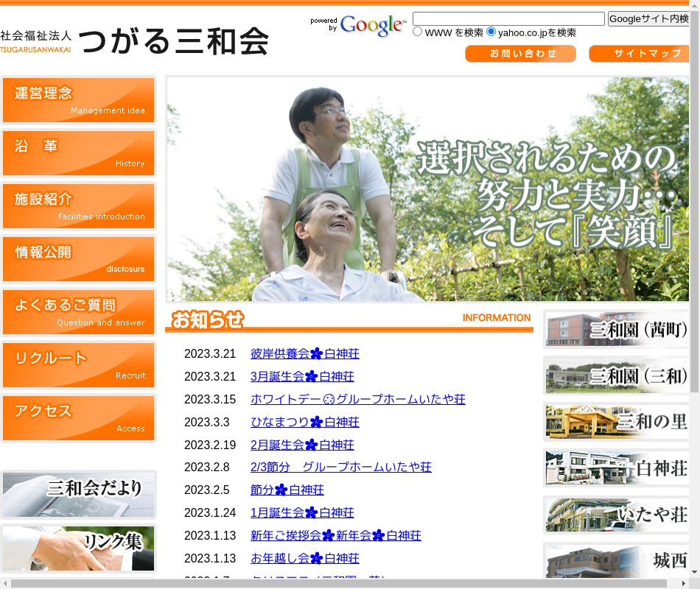The width and height of the screenshot is (700, 589).
Task: Open the いたや荘 facility banner
Action: (617, 515)
